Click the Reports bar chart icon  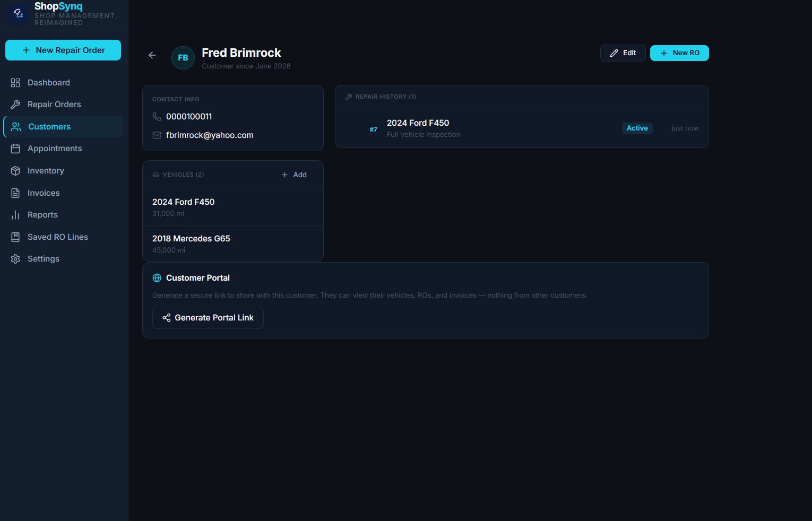click(x=15, y=215)
